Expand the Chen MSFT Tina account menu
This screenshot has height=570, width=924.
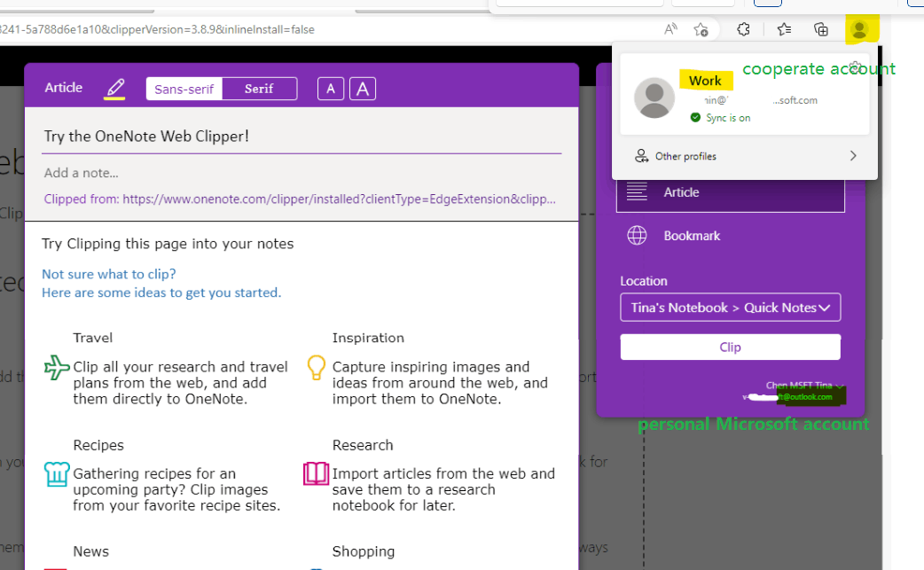tap(804, 386)
